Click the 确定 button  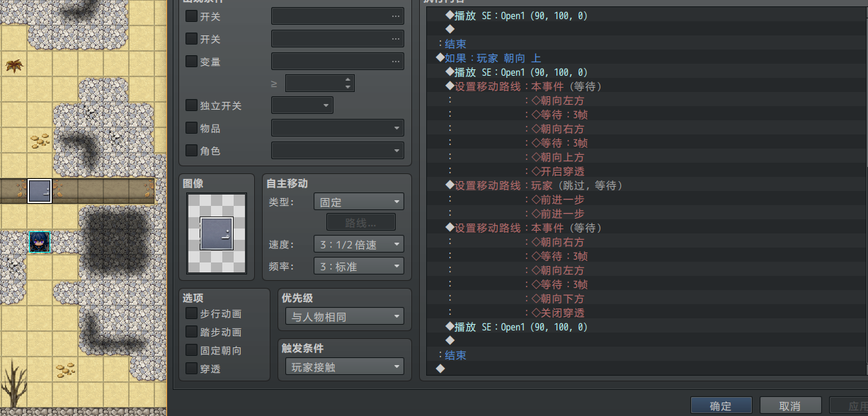coord(721,406)
